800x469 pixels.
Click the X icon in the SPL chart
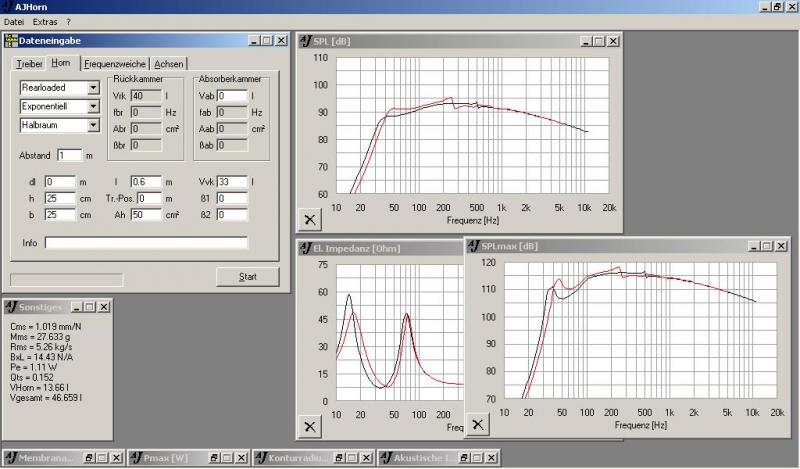point(309,219)
